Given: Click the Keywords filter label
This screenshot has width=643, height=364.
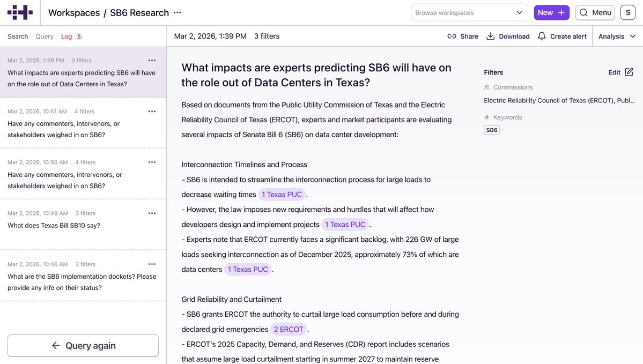Looking at the screenshot, I should pyautogui.click(x=508, y=117).
